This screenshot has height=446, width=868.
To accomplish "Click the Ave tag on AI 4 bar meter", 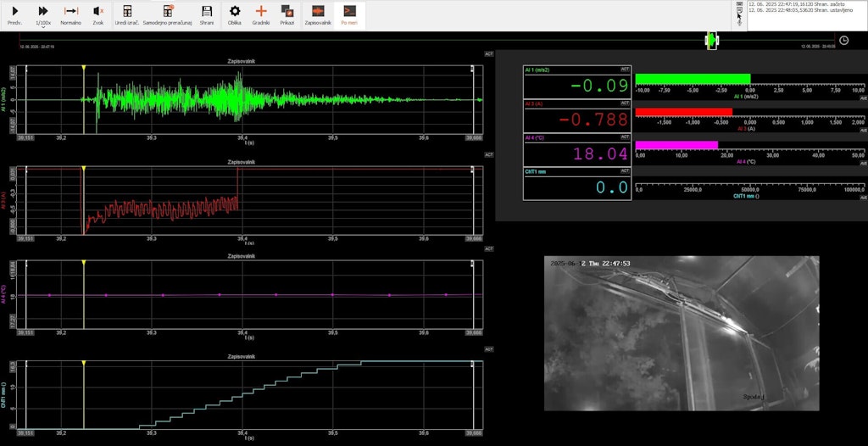I will coord(862,163).
